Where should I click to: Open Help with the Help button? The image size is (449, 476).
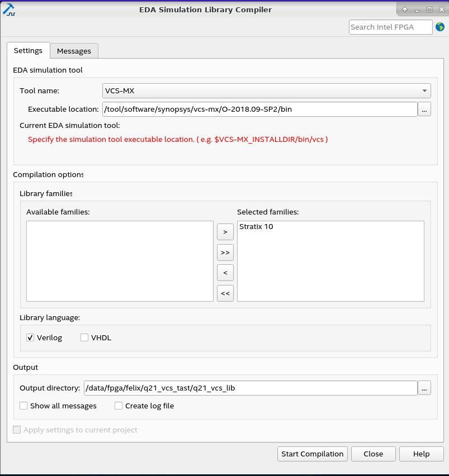[422, 454]
